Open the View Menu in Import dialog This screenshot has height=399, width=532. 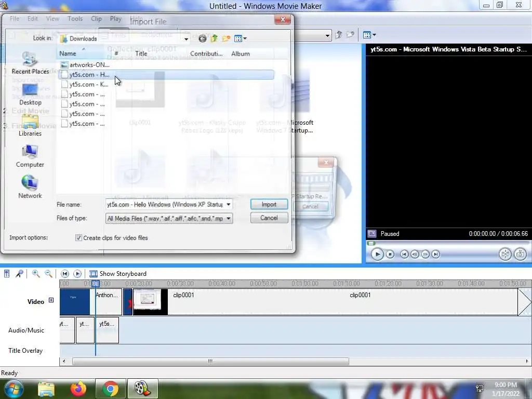[240, 38]
